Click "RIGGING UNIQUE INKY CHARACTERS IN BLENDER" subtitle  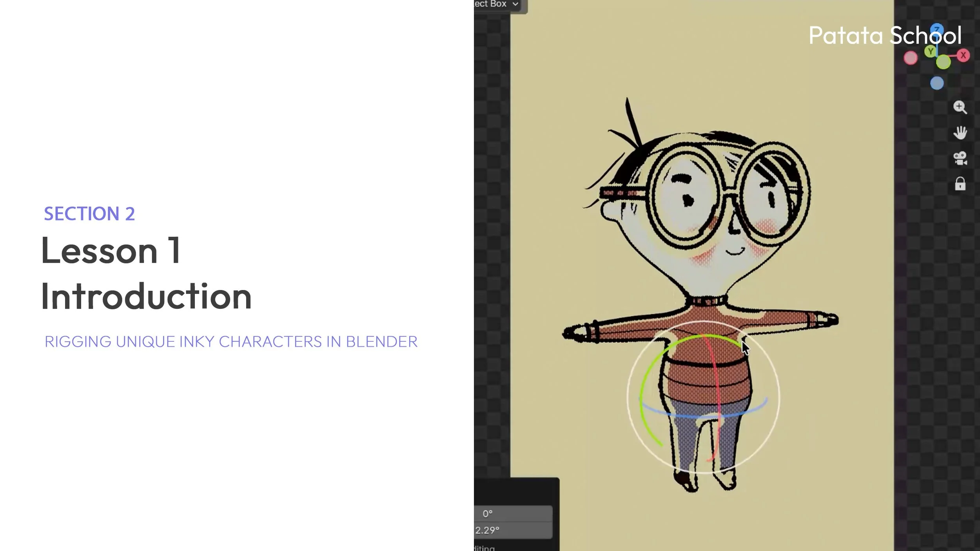coord(231,342)
